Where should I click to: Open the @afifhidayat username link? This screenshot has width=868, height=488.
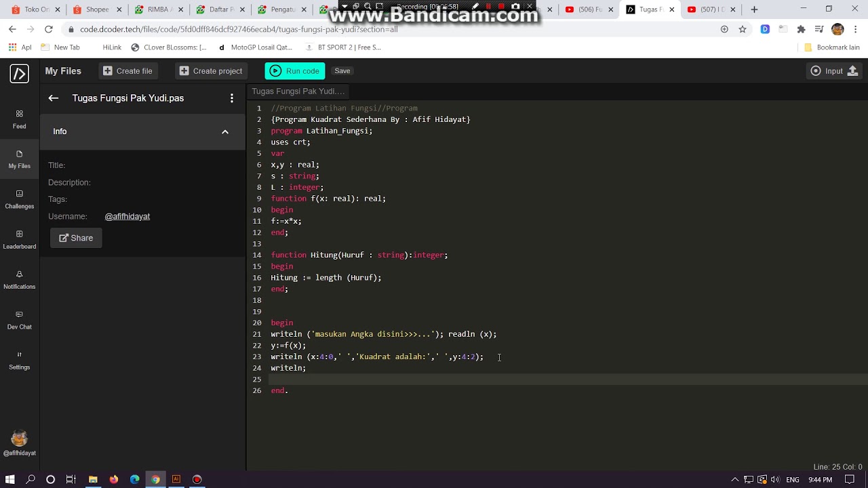[x=127, y=216]
